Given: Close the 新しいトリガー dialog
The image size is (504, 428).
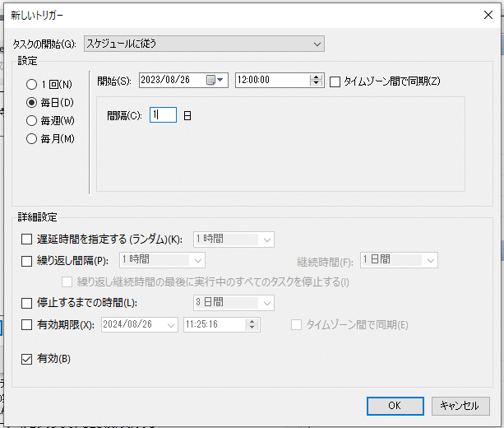Looking at the screenshot, I should point(488,15).
